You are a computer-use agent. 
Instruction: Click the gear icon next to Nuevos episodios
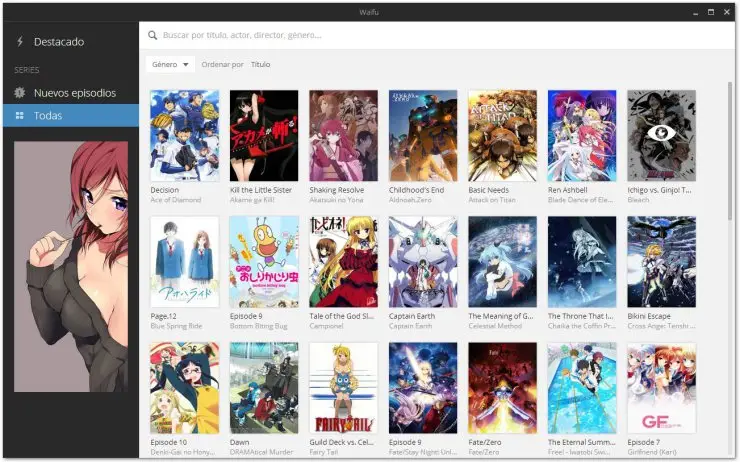19,92
